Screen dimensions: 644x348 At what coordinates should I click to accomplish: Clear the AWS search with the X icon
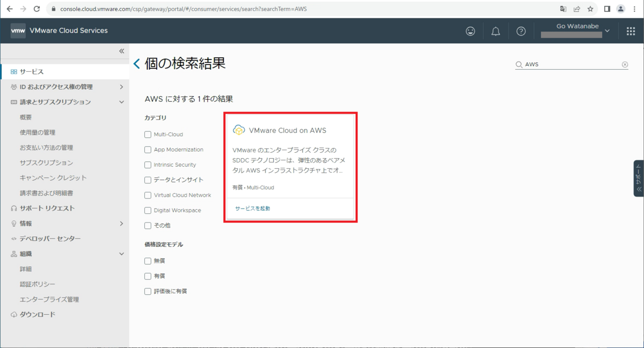click(x=625, y=64)
